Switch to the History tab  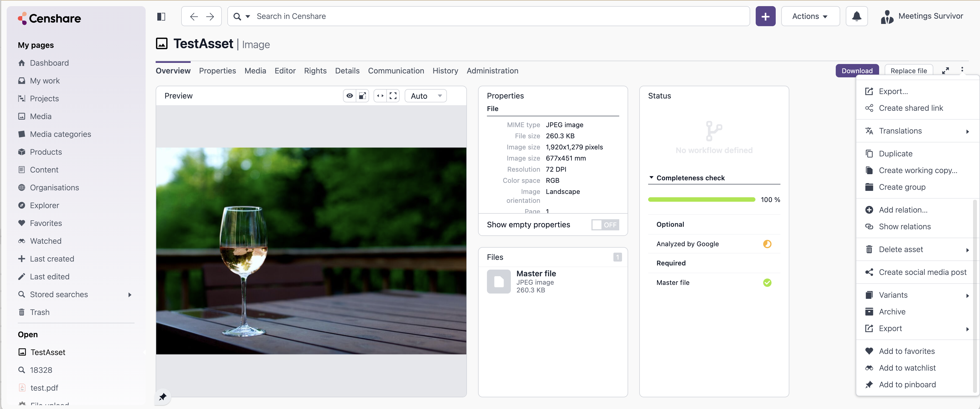click(x=445, y=71)
